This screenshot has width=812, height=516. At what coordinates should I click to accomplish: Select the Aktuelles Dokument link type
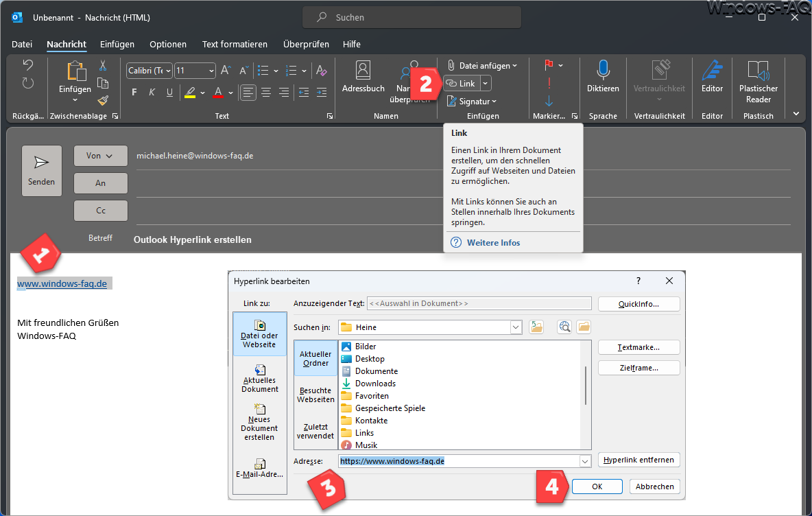259,378
